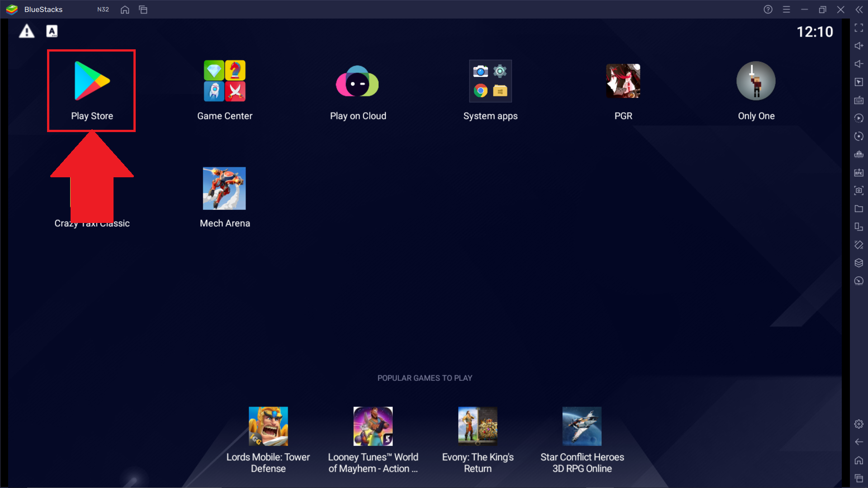This screenshot has height=488, width=868.
Task: Open the multi-instance manager sidebar icon
Action: click(859, 263)
